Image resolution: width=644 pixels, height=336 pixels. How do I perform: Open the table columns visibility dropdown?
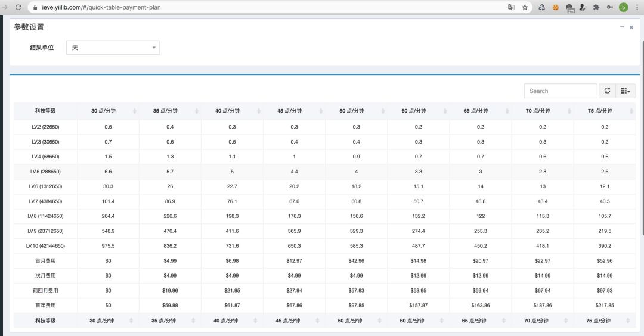click(626, 91)
